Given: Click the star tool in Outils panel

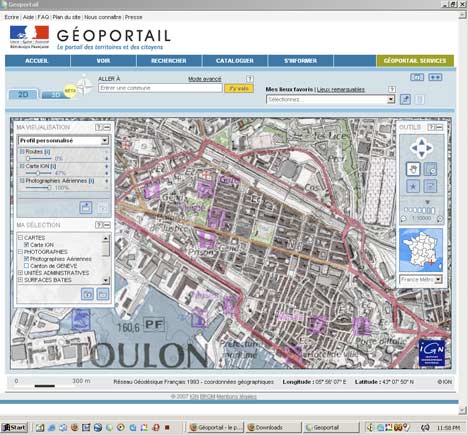Looking at the screenshot, I should coord(413,186).
